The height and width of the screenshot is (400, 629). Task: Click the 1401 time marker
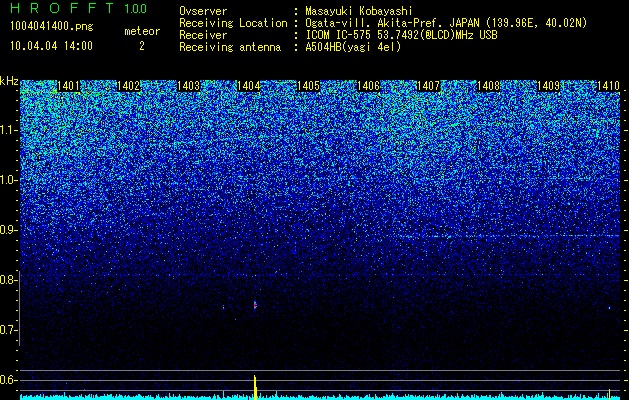point(68,86)
